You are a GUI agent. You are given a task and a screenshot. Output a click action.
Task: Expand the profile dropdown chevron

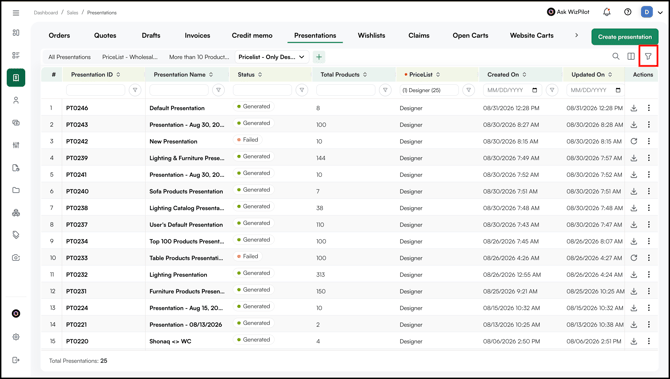click(x=660, y=13)
